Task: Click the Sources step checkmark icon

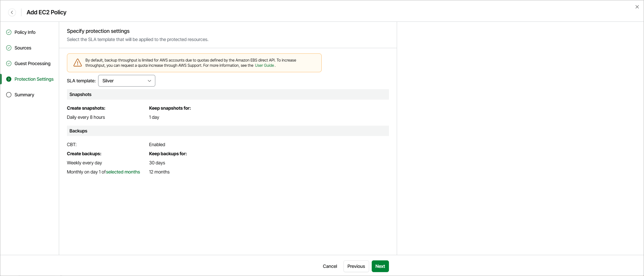Action: [9, 48]
